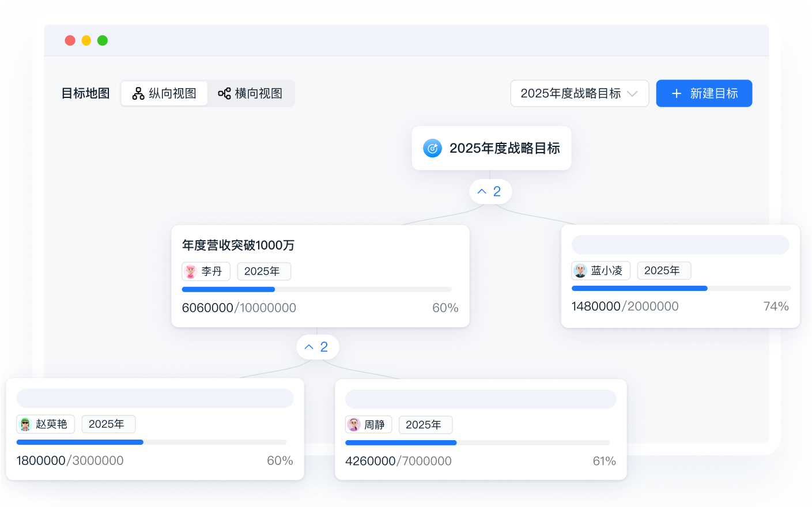812x507 pixels.
Task: Switch to 横向视图 horizontal view
Action: [x=251, y=93]
